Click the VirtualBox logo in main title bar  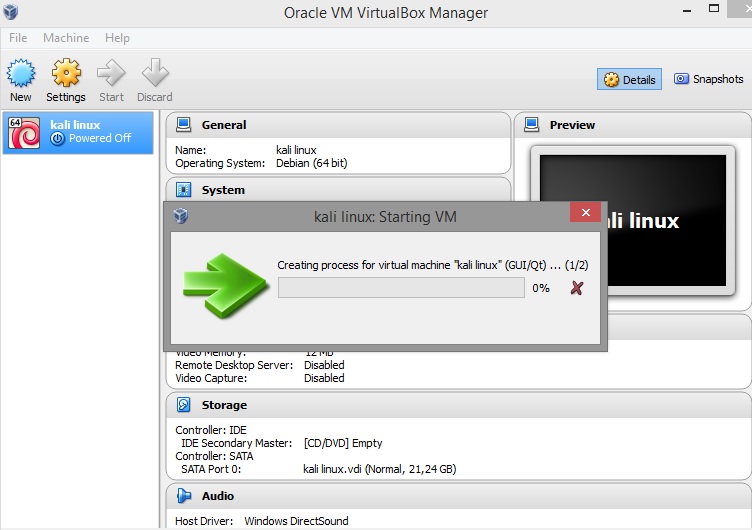click(x=11, y=11)
